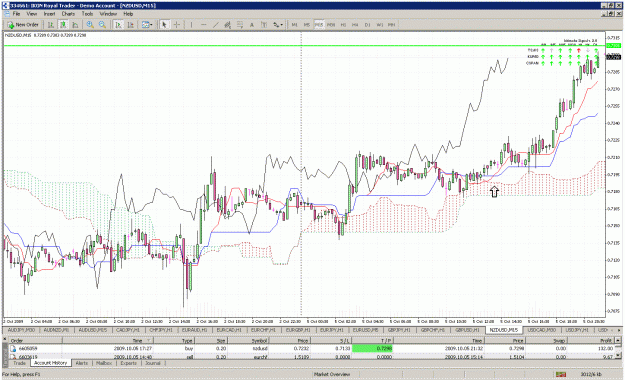The width and height of the screenshot is (625, 380).
Task: Open the Window menu
Action: [108, 14]
